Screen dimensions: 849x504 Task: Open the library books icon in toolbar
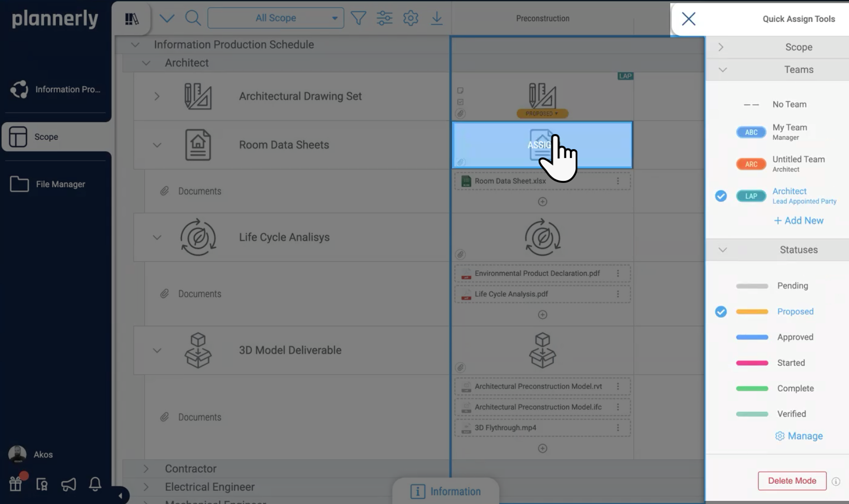click(x=132, y=19)
